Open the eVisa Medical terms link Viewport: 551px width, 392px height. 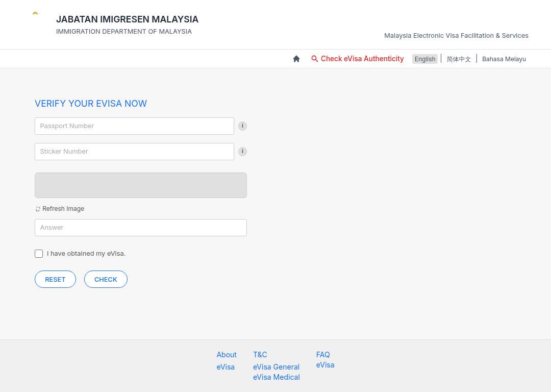point(276,377)
